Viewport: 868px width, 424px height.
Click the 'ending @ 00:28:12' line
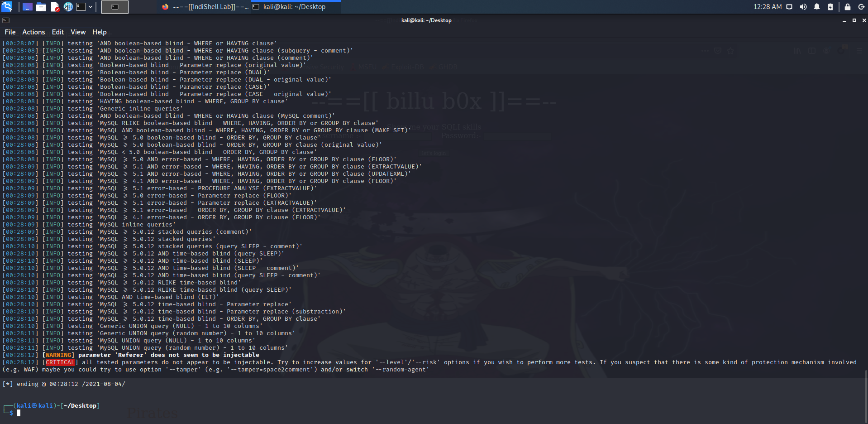point(64,384)
